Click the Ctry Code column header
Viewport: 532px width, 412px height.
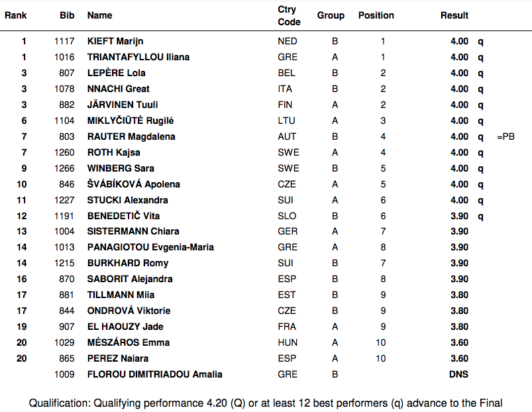point(289,16)
